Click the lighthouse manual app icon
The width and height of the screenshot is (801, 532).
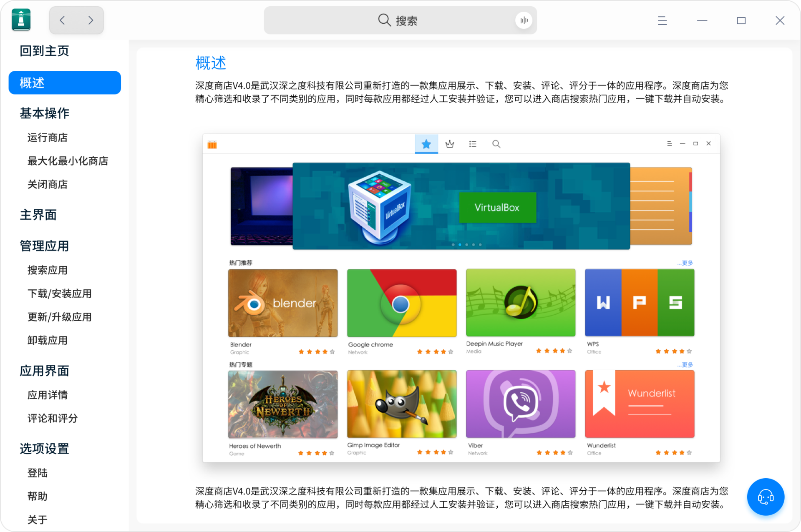tap(21, 20)
